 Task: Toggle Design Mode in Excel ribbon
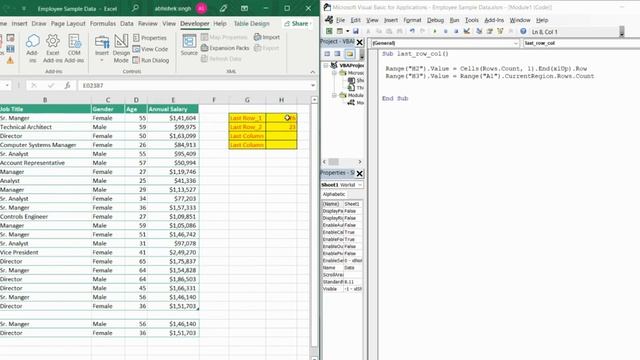coord(121,49)
